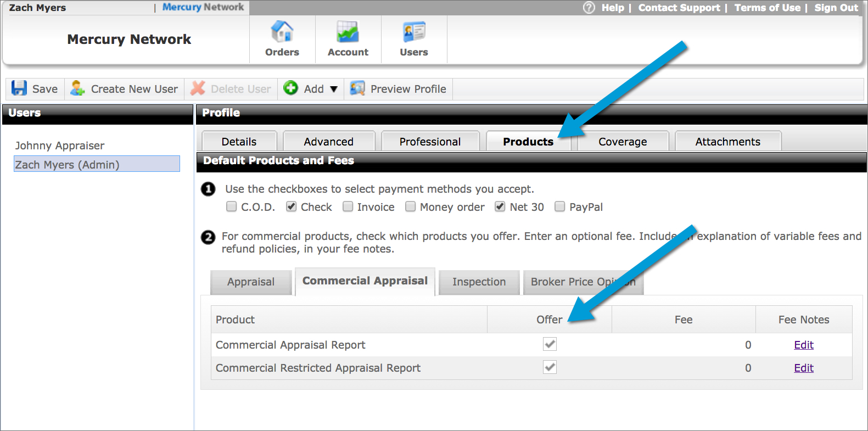Open the Contact Support link
The width and height of the screenshot is (868, 431).
[679, 8]
